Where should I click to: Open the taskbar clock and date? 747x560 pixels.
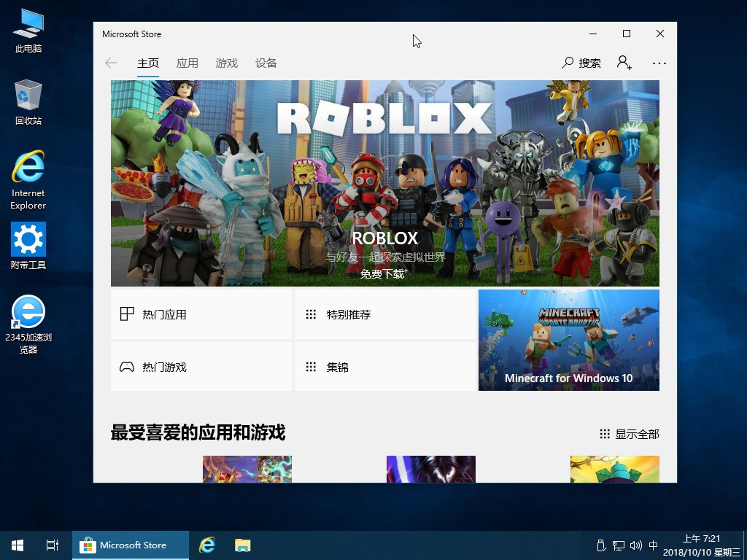pos(701,545)
